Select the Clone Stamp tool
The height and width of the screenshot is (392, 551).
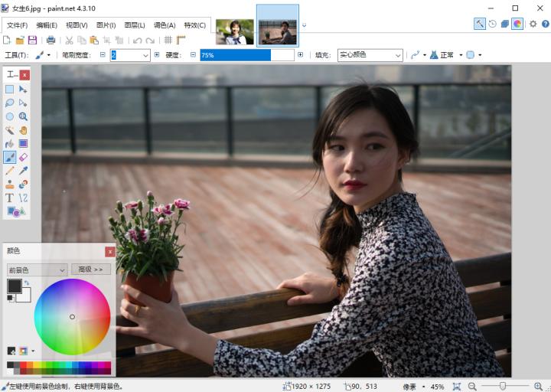[x=10, y=185]
